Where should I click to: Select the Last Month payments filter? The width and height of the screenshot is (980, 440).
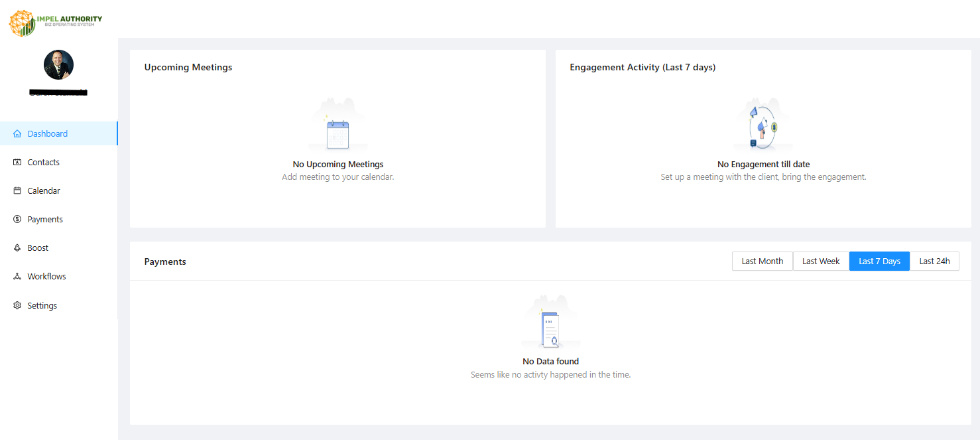click(762, 261)
